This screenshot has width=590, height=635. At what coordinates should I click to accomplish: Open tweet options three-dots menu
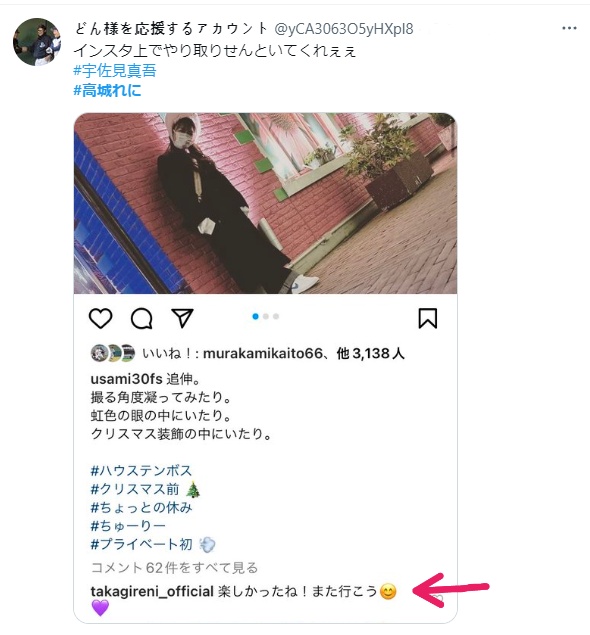click(569, 28)
